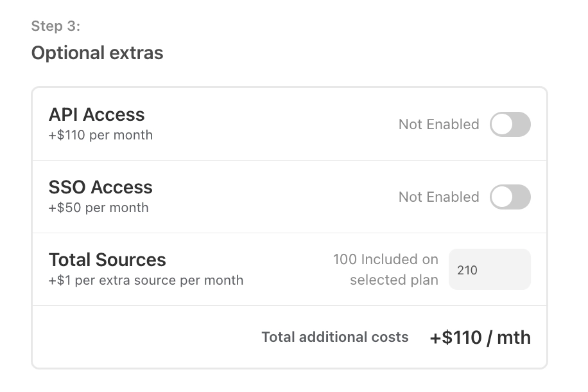Click "Not Enabled" label beside SSO Access toggle

point(438,197)
